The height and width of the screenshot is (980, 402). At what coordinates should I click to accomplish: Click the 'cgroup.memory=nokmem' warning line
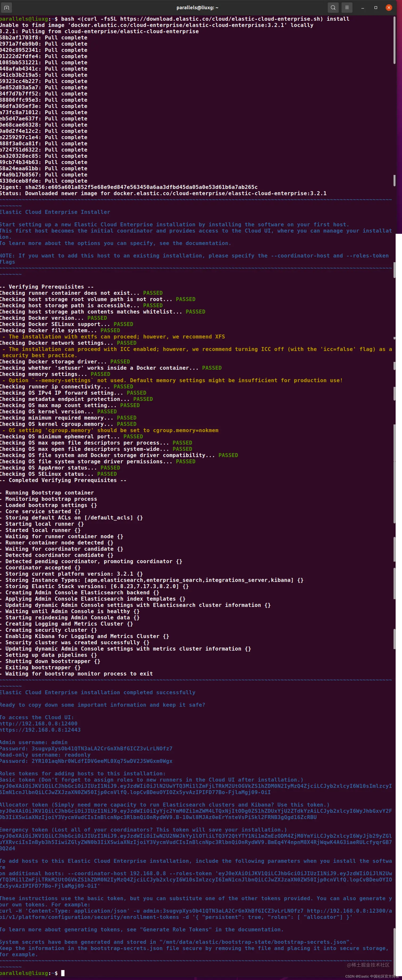pyautogui.click(x=110, y=430)
